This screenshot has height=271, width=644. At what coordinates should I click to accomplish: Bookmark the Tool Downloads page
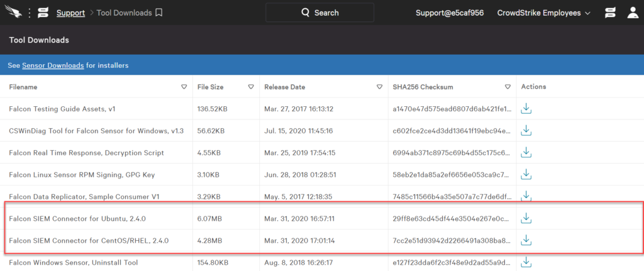click(x=159, y=13)
